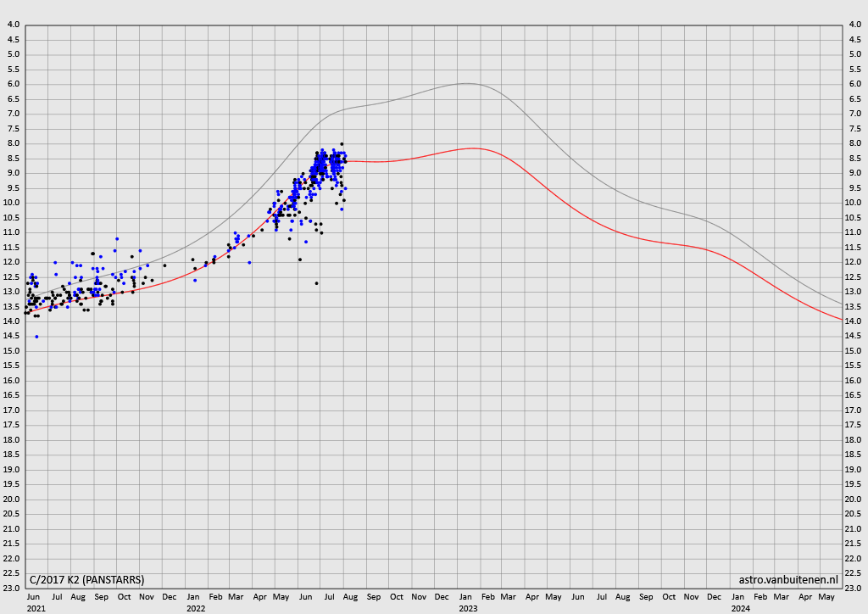Click the May label at far right of axis

pyautogui.click(x=826, y=597)
